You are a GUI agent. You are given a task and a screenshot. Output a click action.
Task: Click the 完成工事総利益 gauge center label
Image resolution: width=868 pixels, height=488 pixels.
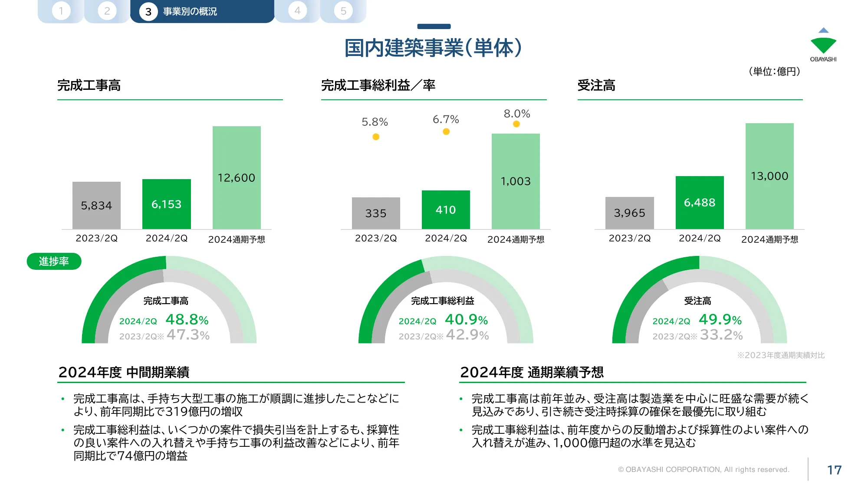[443, 301]
